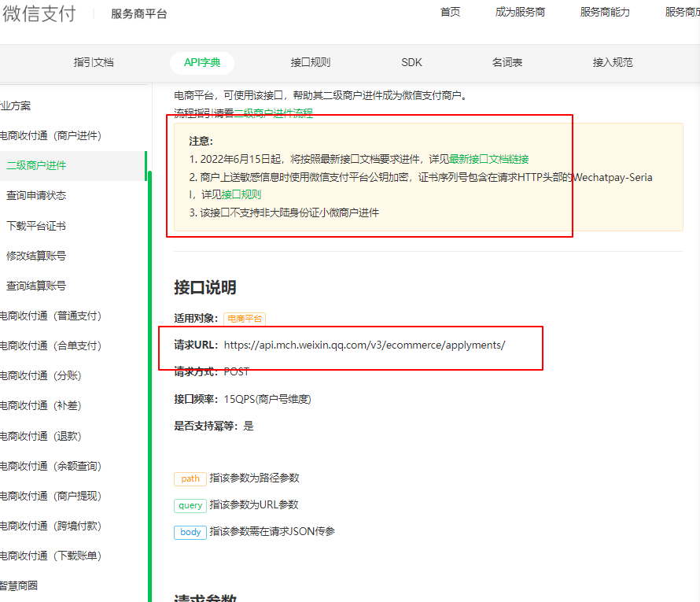Open 下载平台证书 sidebar item
Screen dimensions: 700x602
click(x=36, y=226)
